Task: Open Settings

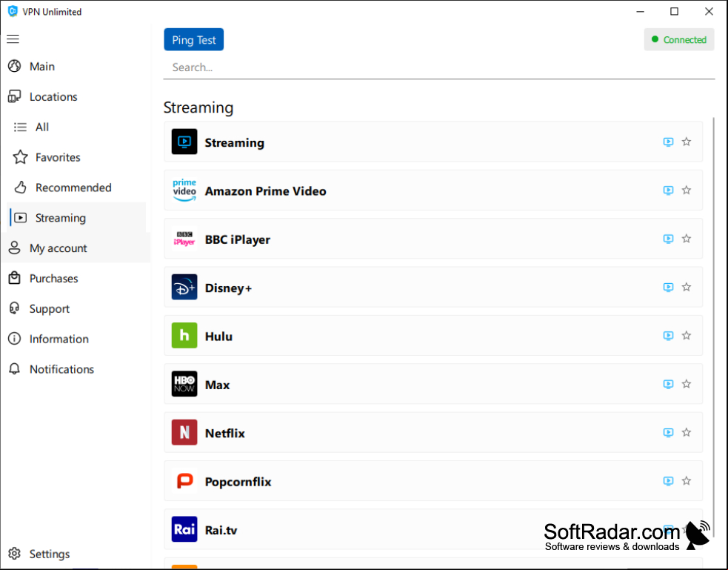Action: pos(76,554)
